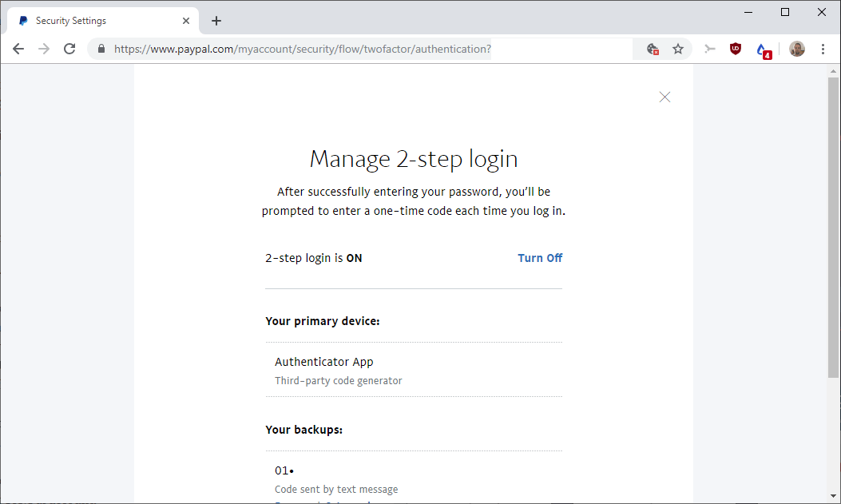Go back with the browser back arrow

[x=18, y=49]
